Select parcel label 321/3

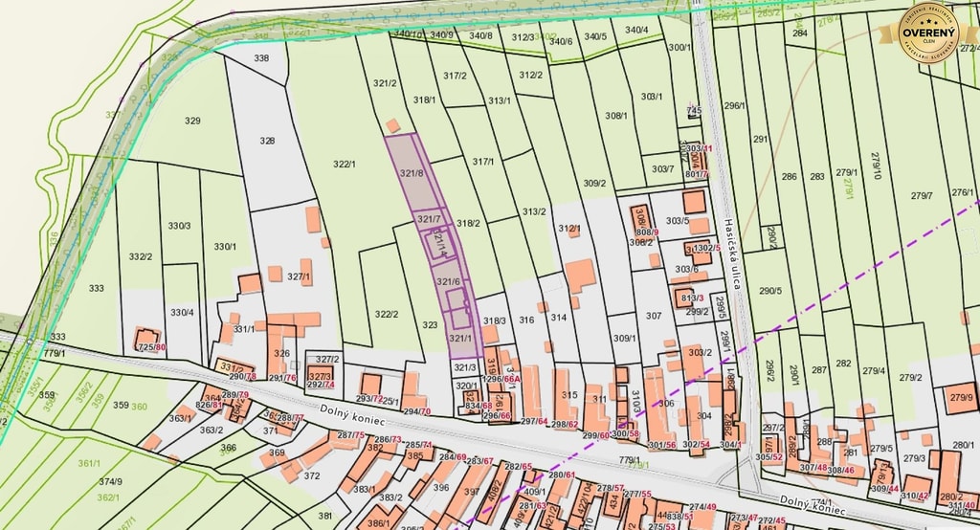click(465, 367)
